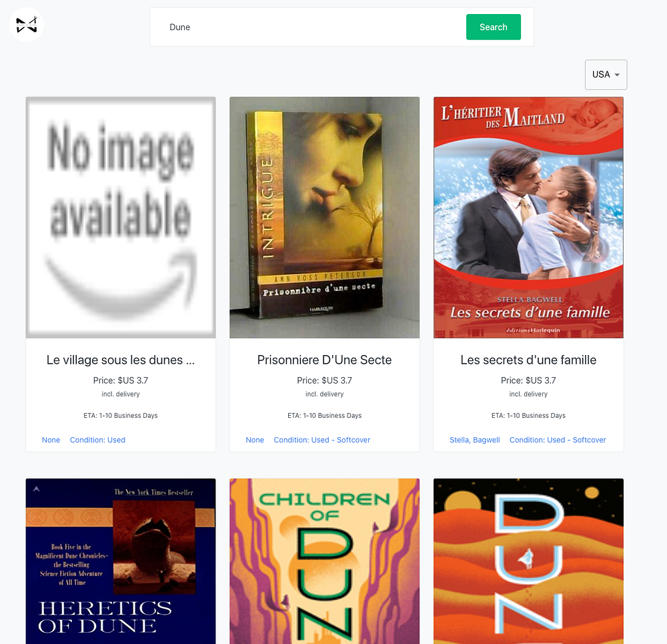
Task: Click the ETA text on Le village sous les dunes card
Action: pos(121,415)
